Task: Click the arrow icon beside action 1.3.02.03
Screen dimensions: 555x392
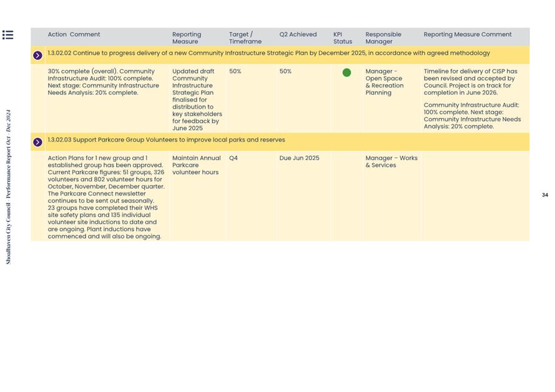Action: [x=37, y=142]
